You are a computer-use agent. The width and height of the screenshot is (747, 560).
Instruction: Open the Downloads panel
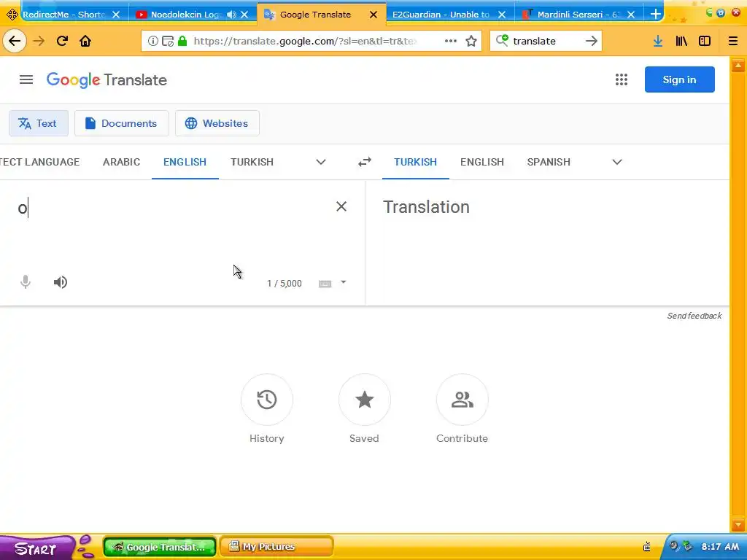pyautogui.click(x=658, y=41)
